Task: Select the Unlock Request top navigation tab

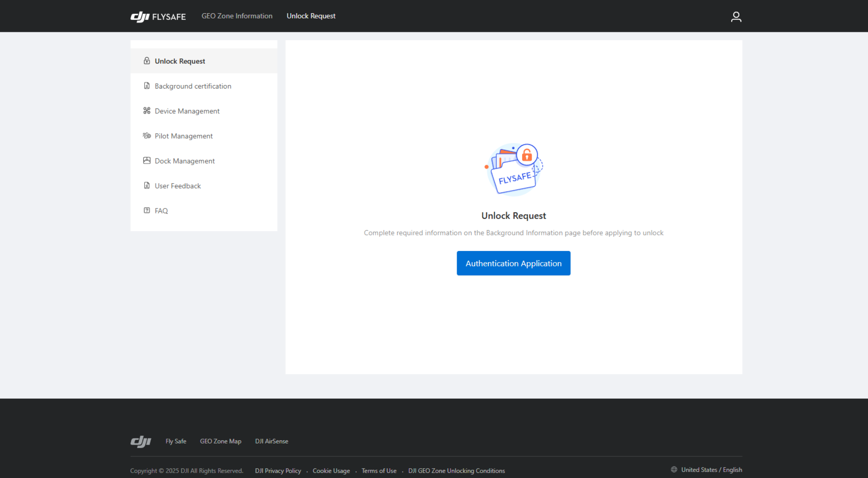Action: click(311, 16)
